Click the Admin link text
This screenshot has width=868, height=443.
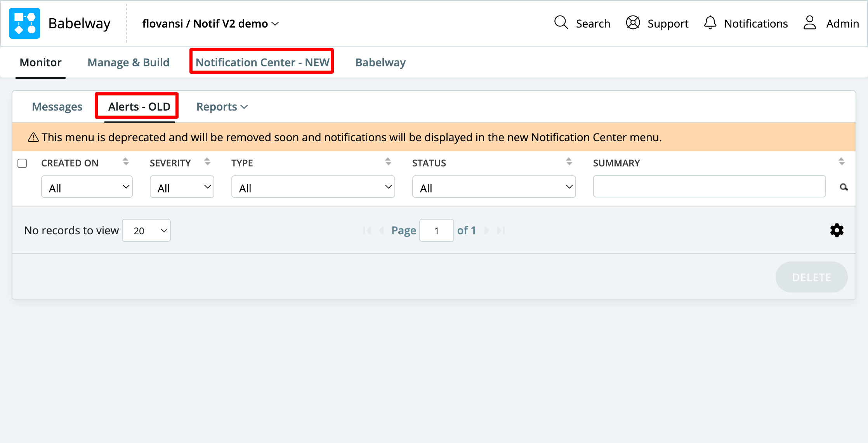842,24
